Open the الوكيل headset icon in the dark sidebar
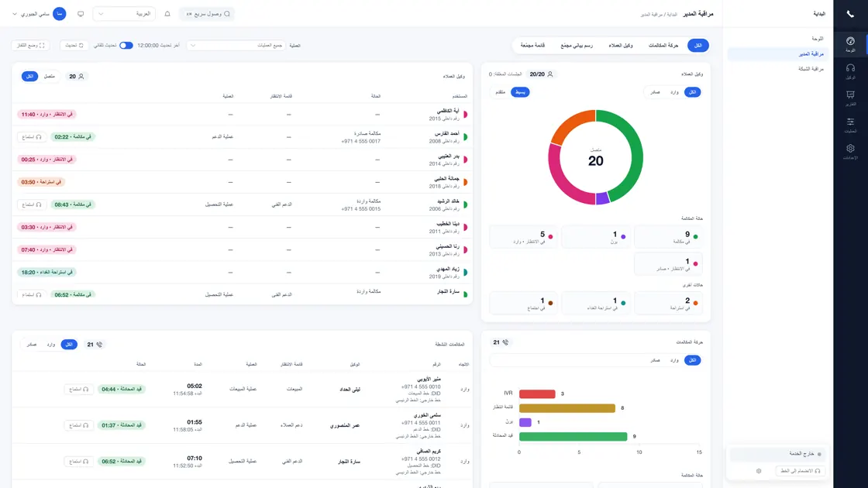The image size is (868, 488). tap(850, 70)
